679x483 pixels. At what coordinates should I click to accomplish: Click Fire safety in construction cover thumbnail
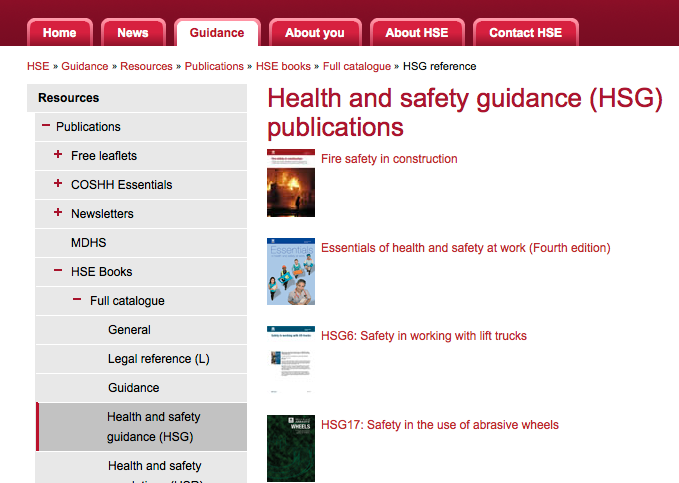(291, 183)
